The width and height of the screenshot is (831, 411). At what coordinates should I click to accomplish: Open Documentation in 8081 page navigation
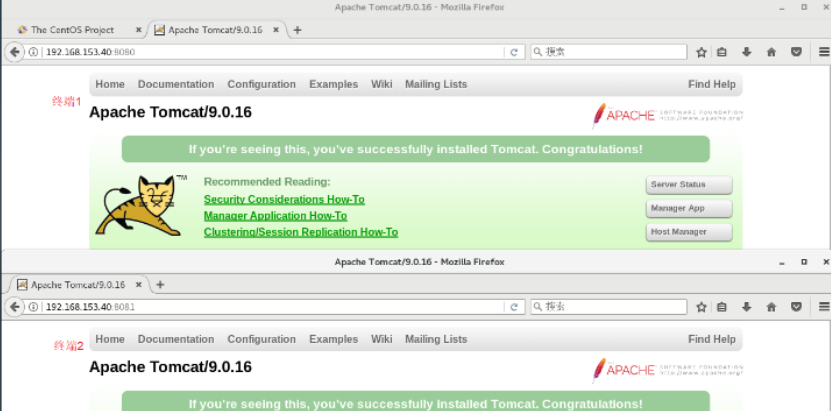[176, 339]
